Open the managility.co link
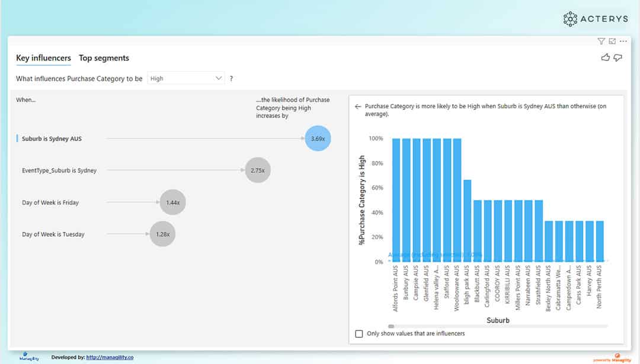Screen dimensions: 640x364 110,357
